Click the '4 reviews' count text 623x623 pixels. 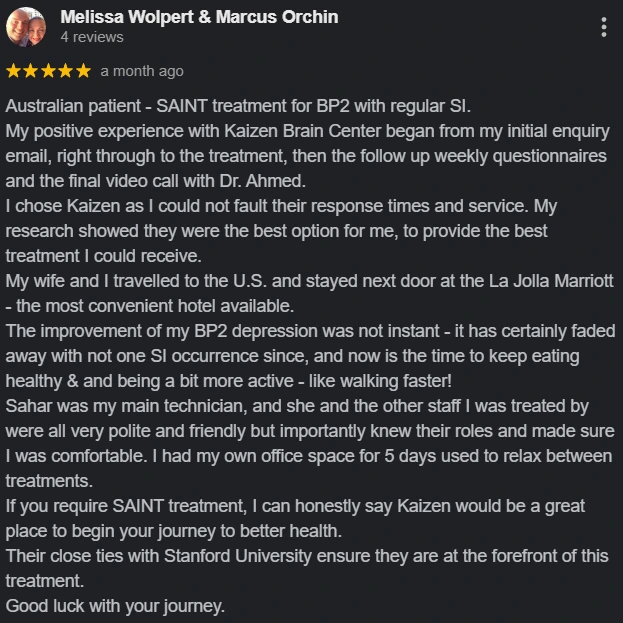[92, 37]
